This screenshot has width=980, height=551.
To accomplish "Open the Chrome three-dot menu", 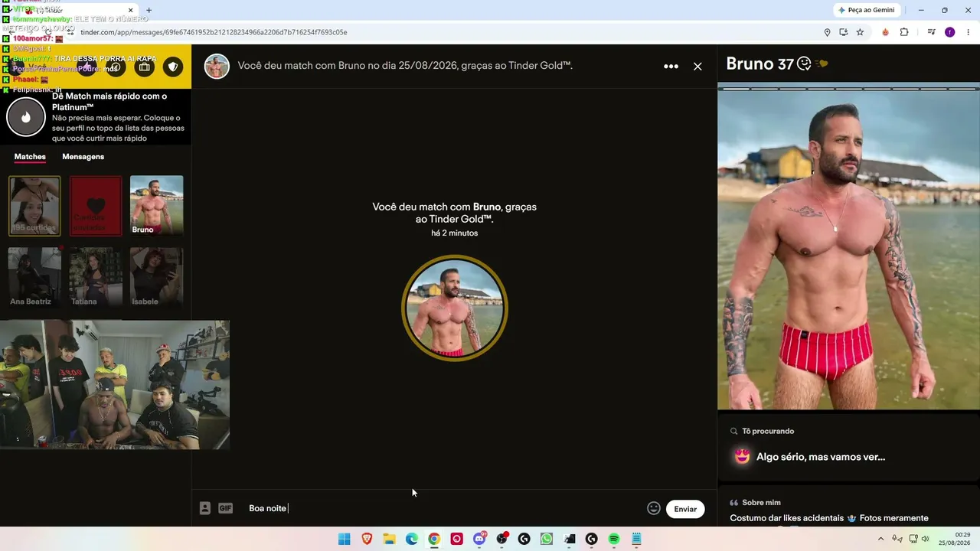I will point(969,32).
